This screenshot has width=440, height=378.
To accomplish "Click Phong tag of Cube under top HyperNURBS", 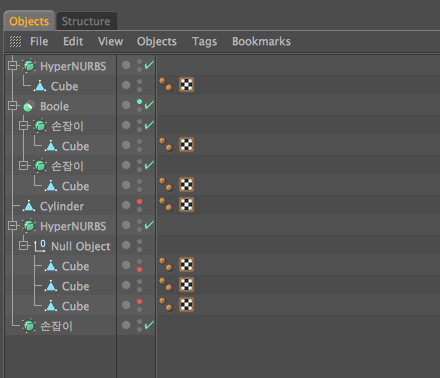I will point(166,85).
